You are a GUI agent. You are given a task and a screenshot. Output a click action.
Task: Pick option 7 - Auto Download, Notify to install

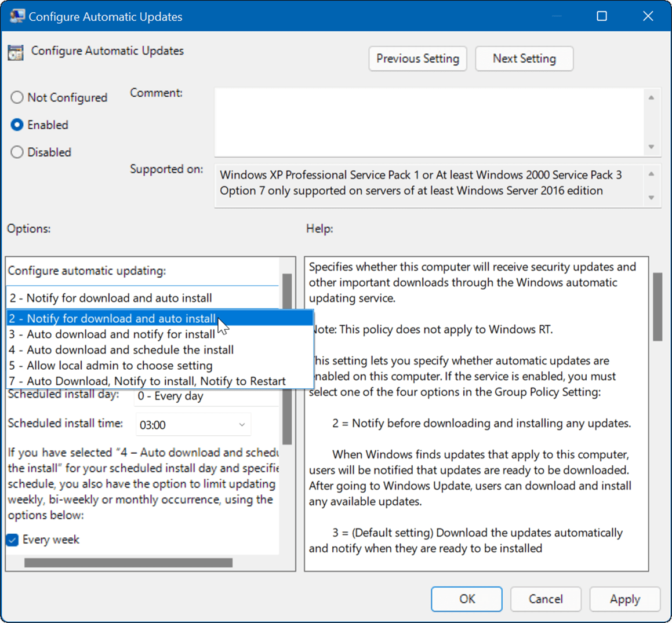(145, 381)
